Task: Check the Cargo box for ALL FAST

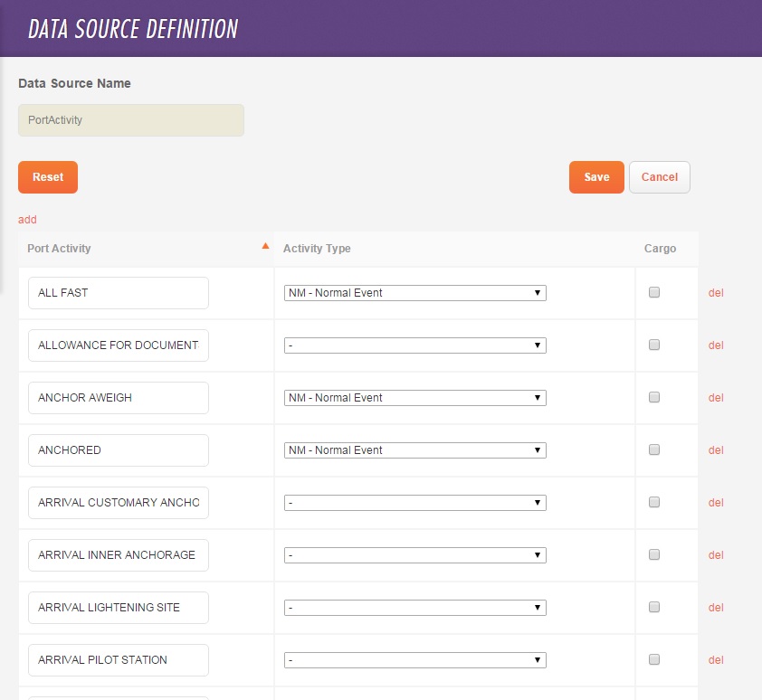Action: [654, 292]
